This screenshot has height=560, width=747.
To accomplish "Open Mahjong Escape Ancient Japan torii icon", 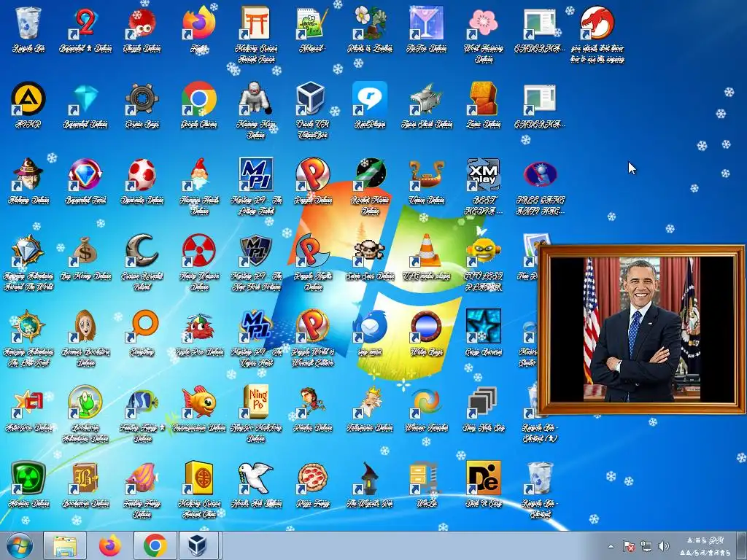I will [x=256, y=23].
